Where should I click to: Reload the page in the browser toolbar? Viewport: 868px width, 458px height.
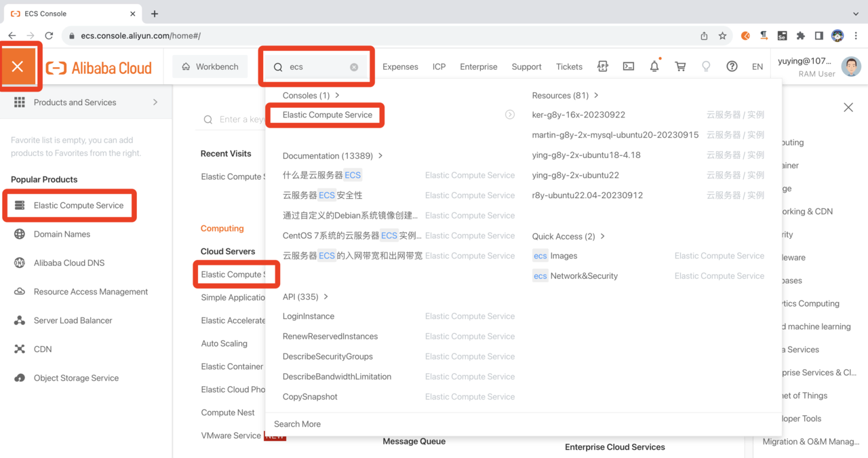[47, 35]
